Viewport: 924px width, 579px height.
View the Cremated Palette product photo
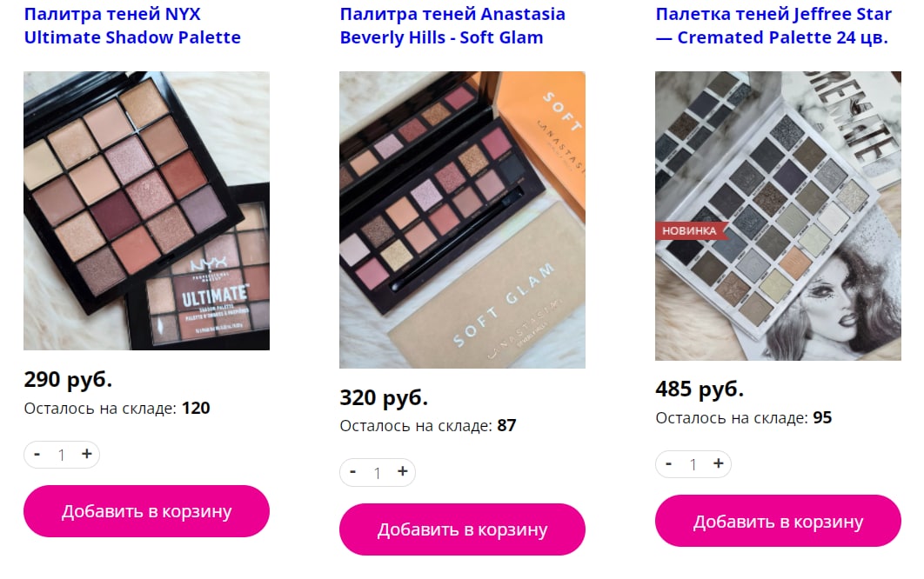point(779,216)
